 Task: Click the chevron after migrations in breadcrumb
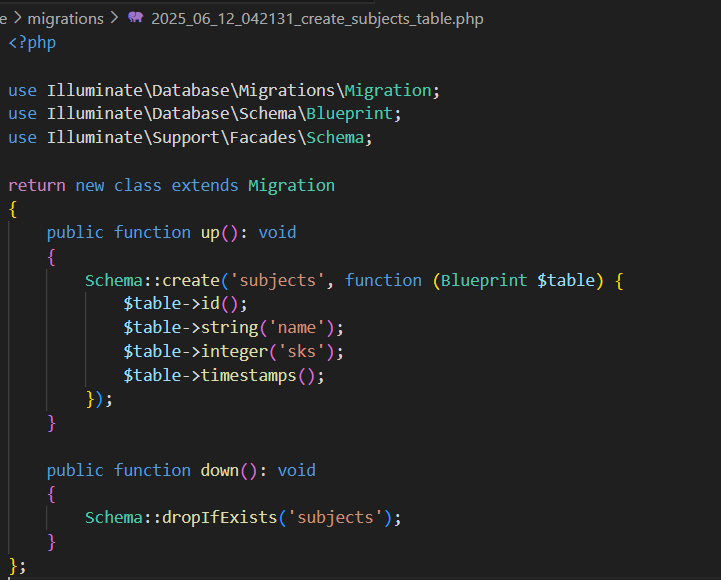[113, 18]
